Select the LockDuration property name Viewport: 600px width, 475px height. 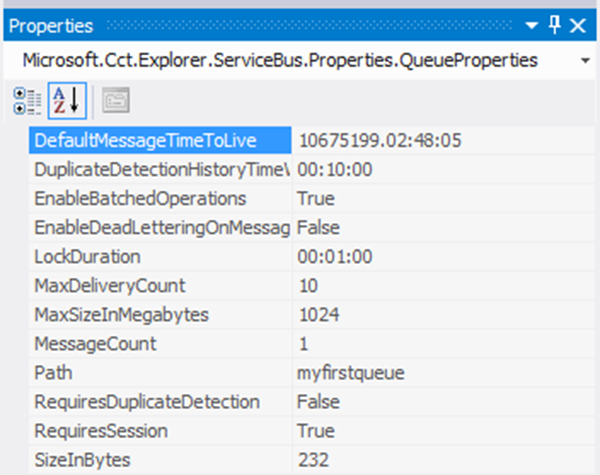(86, 257)
